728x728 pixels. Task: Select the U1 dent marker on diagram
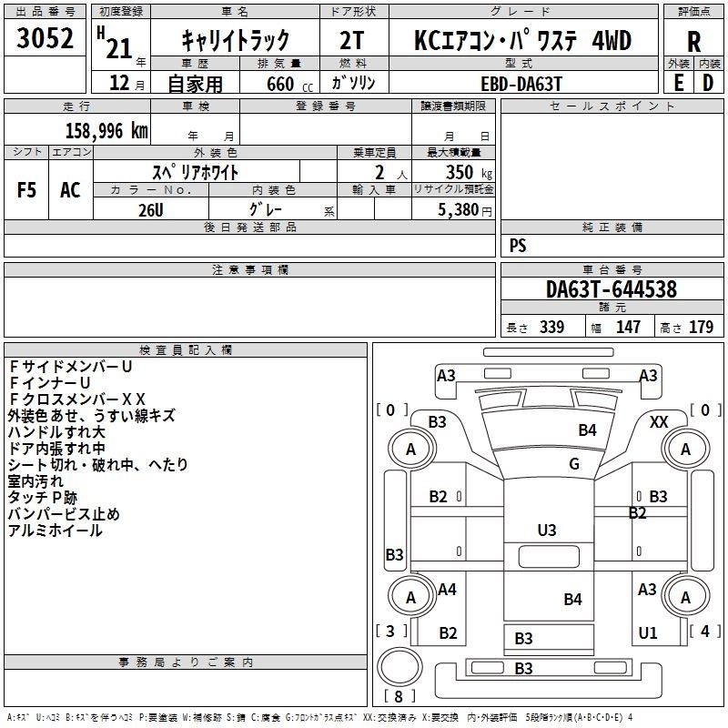(x=647, y=633)
